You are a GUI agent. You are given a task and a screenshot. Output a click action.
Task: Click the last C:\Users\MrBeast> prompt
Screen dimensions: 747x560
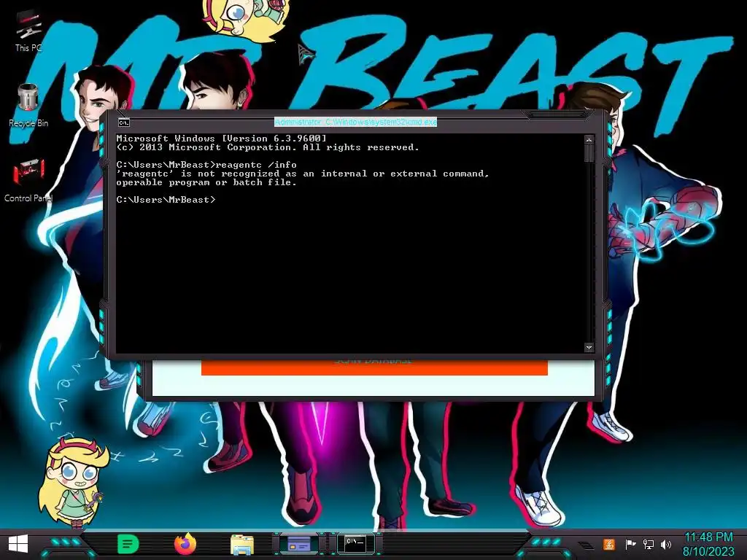[166, 200]
